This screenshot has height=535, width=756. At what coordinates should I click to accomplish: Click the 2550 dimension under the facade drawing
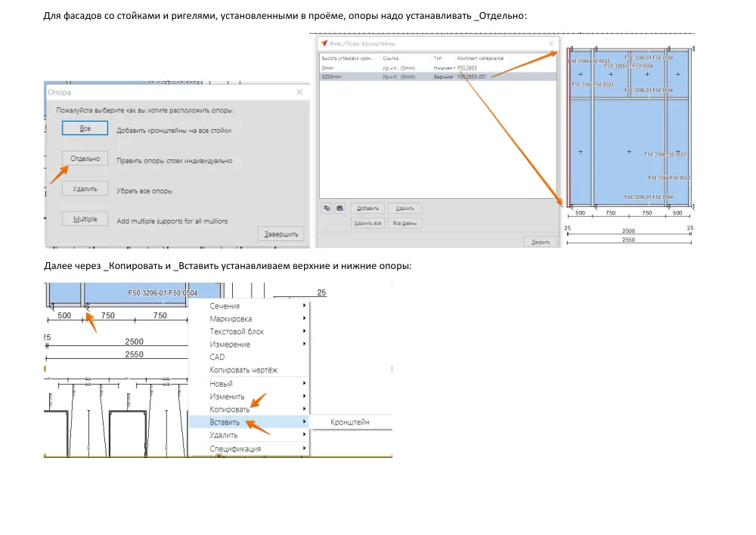coord(628,240)
